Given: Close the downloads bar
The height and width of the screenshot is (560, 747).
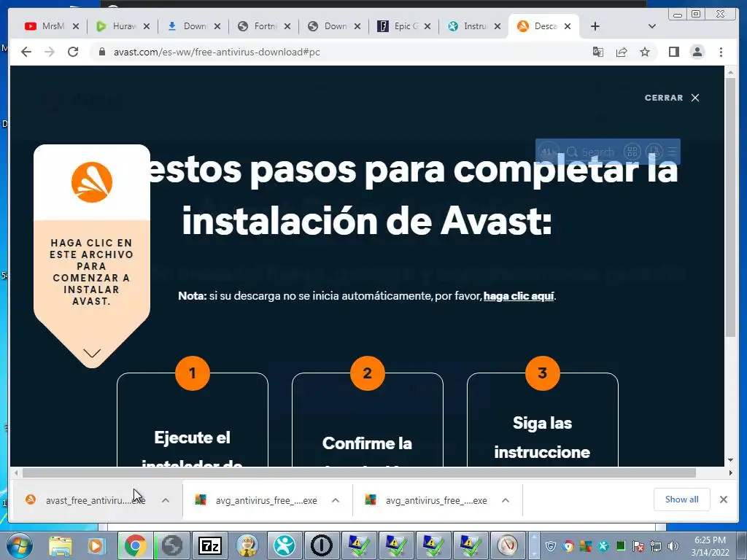Looking at the screenshot, I should tap(724, 499).
